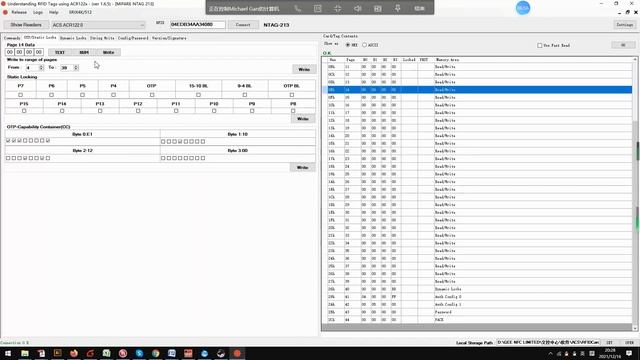Click the TEXT button in Page 14 Data

pyautogui.click(x=60, y=52)
